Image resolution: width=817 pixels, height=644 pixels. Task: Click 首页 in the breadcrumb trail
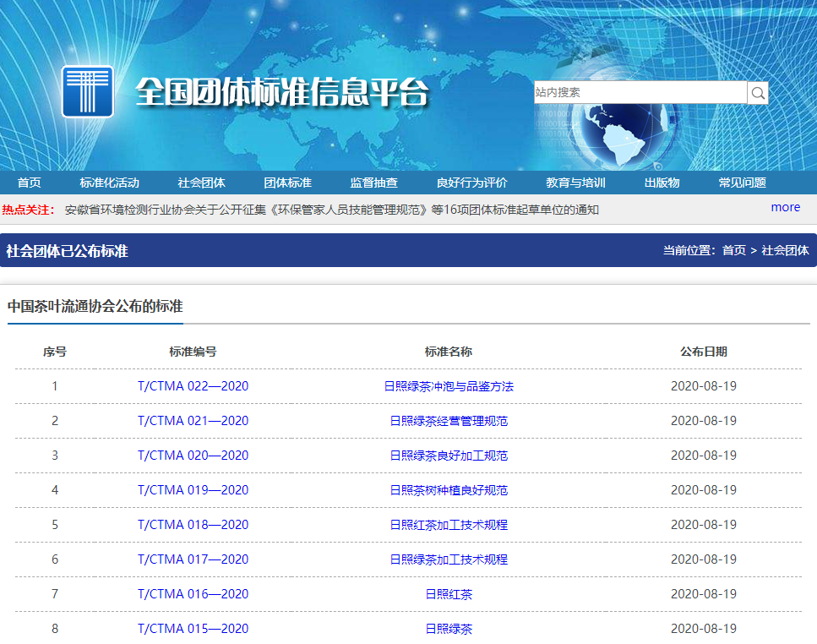point(733,250)
